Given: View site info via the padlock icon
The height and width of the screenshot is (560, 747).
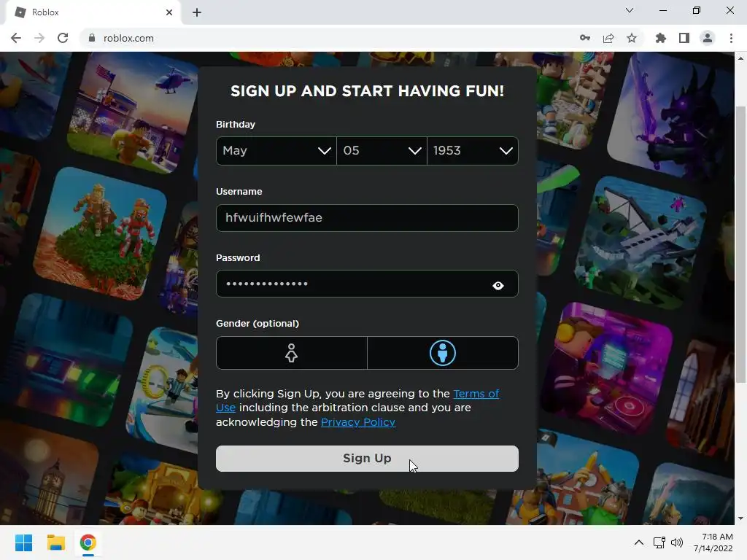Looking at the screenshot, I should [x=92, y=38].
